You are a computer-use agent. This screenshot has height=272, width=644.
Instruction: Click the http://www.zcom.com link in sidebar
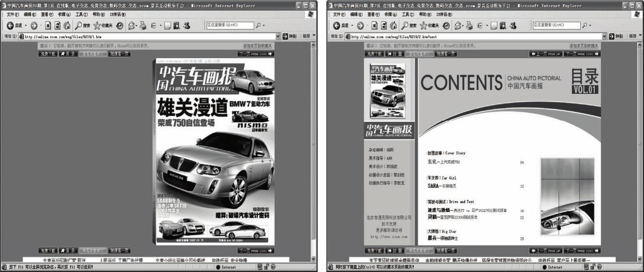point(389,237)
